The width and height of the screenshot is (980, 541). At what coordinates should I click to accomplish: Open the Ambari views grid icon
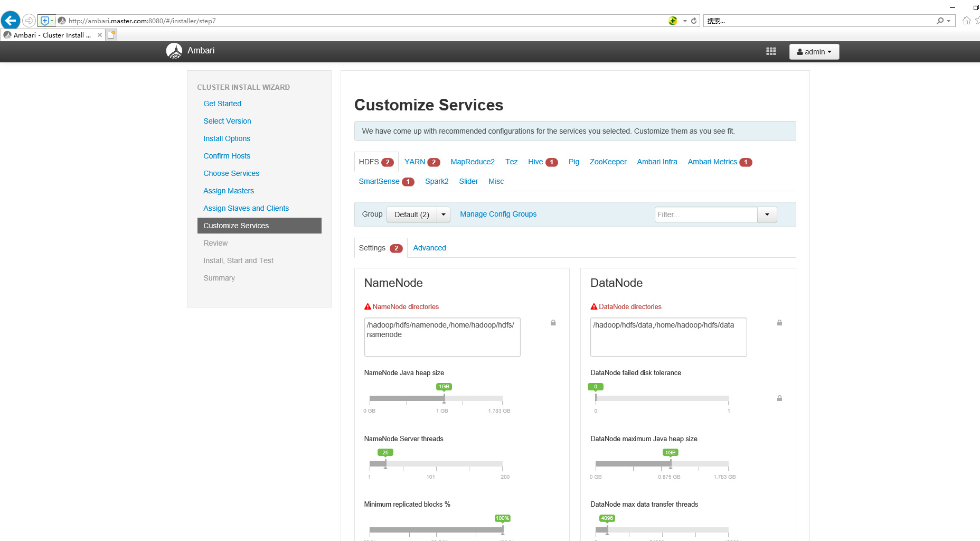(771, 51)
